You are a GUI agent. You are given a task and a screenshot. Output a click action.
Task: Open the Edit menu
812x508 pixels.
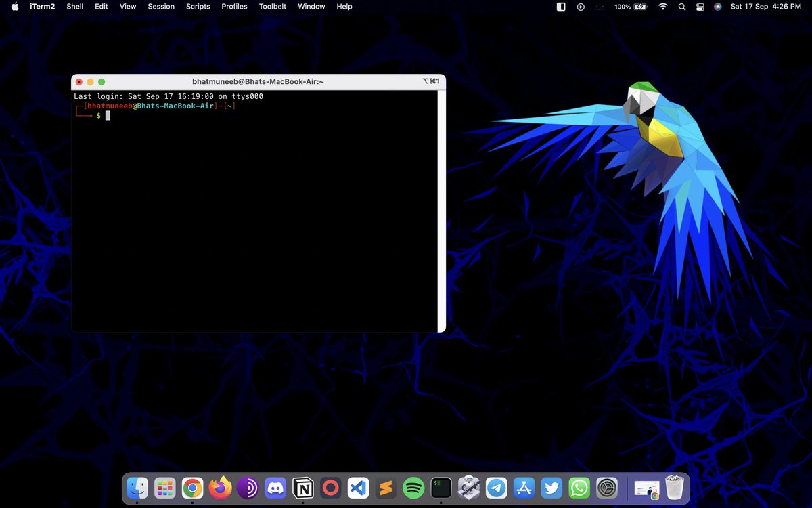(101, 7)
